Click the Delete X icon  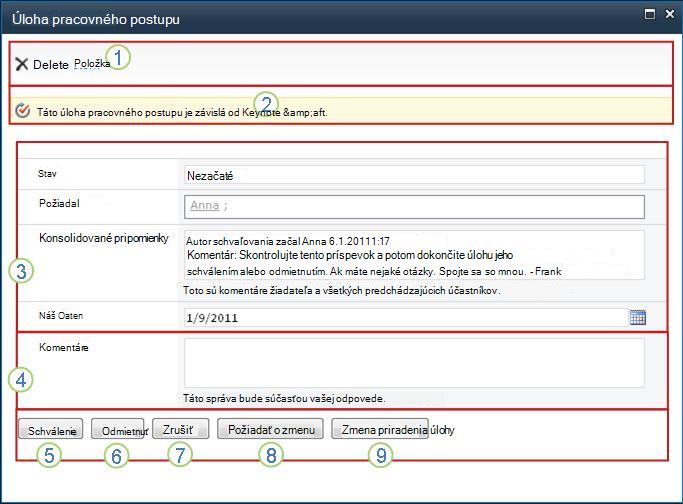tap(21, 64)
